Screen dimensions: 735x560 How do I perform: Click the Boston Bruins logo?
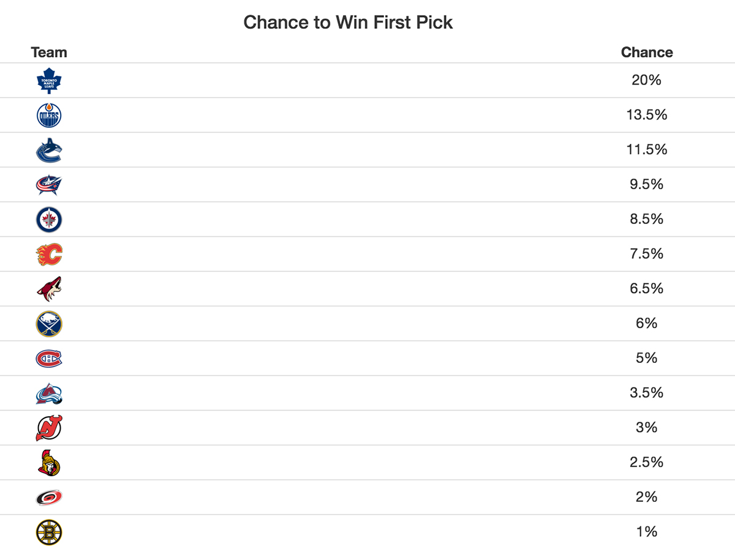(49, 532)
